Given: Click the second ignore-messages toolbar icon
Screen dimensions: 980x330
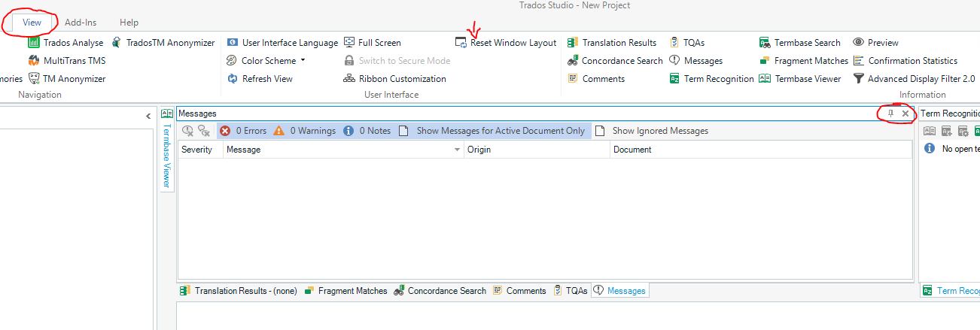Looking at the screenshot, I should (204, 131).
